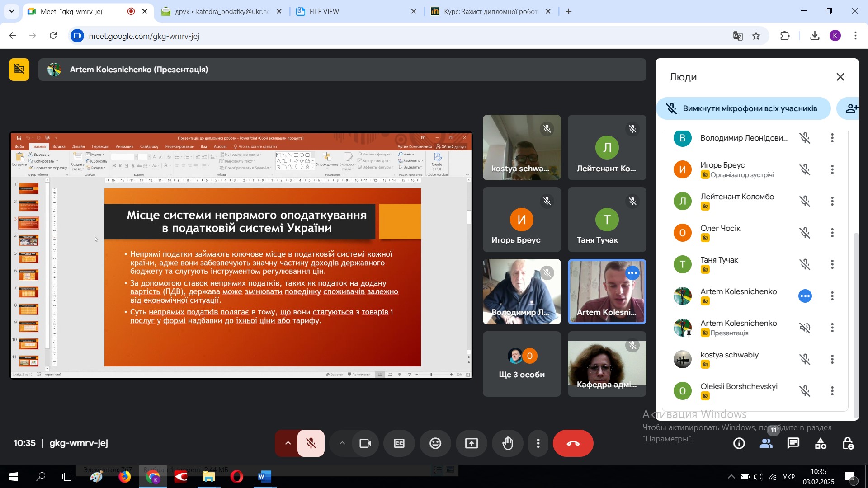Select the kostya schwa... video tile
Image resolution: width=868 pixels, height=488 pixels.
point(522,147)
